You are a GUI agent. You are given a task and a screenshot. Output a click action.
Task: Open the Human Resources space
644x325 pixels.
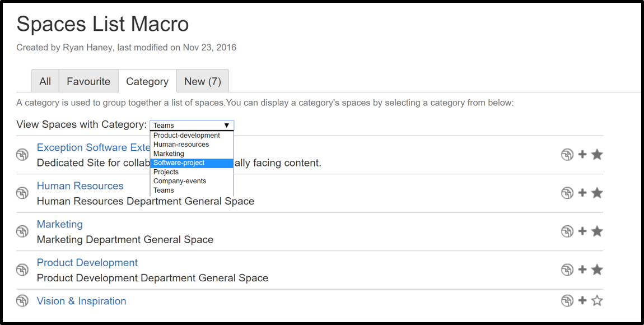80,185
